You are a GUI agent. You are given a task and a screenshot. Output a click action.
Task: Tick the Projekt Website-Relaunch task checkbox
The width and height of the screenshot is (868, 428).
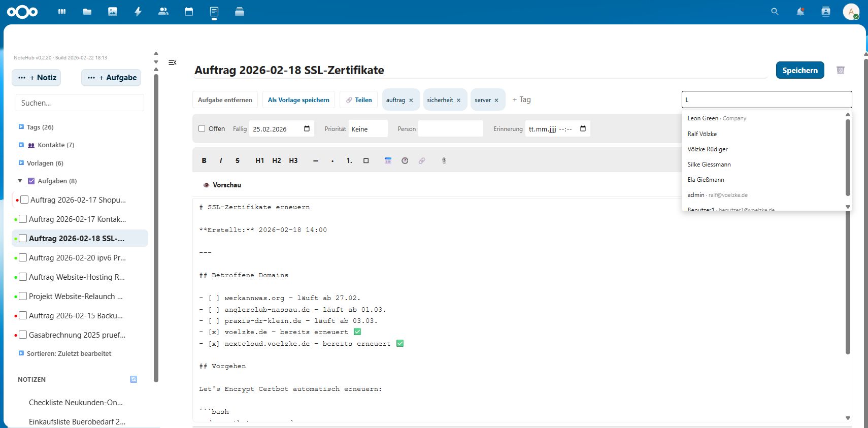[23, 296]
